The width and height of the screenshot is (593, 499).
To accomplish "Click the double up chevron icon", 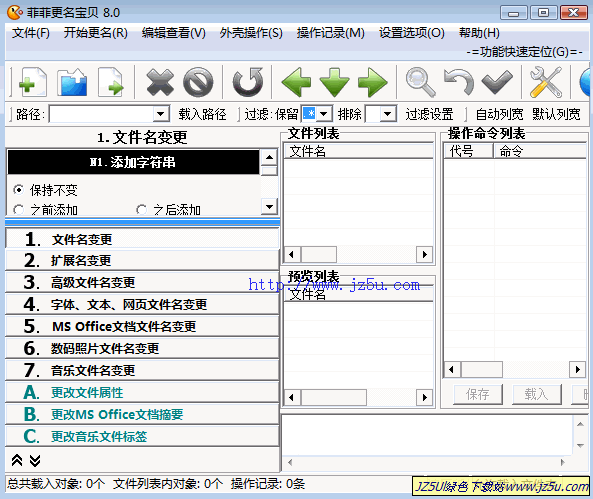I will click(17, 460).
